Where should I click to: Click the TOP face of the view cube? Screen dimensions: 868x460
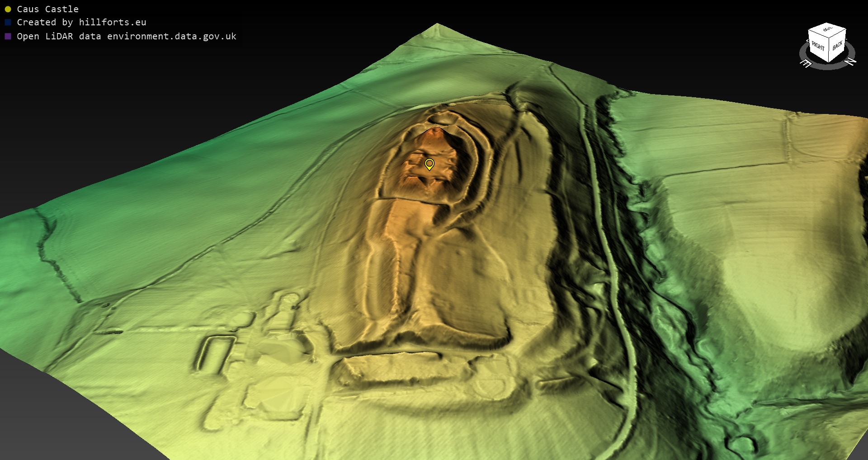827,30
